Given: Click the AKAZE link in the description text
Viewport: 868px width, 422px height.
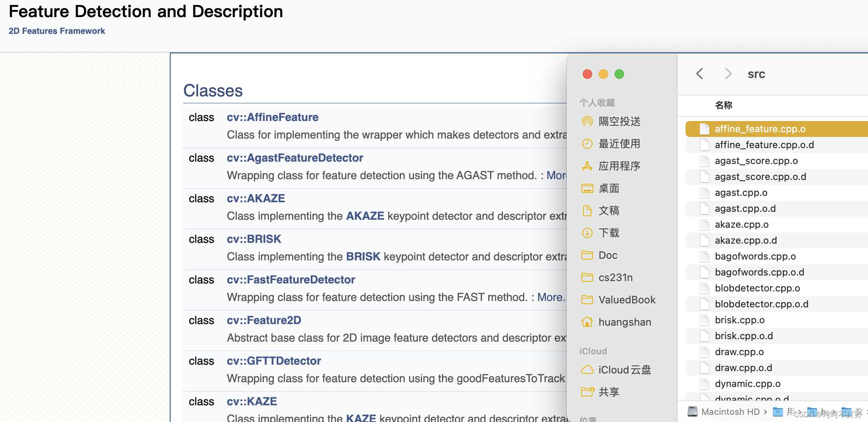Looking at the screenshot, I should pos(365,216).
